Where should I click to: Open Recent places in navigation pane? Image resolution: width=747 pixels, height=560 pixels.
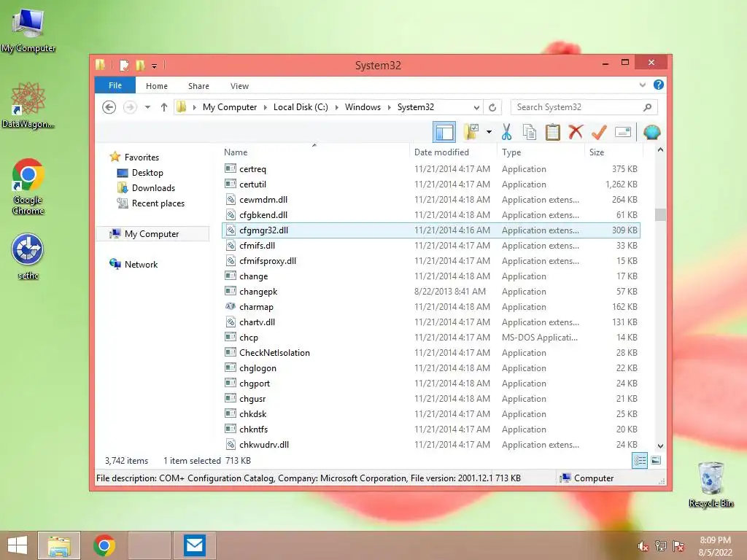[x=158, y=203]
